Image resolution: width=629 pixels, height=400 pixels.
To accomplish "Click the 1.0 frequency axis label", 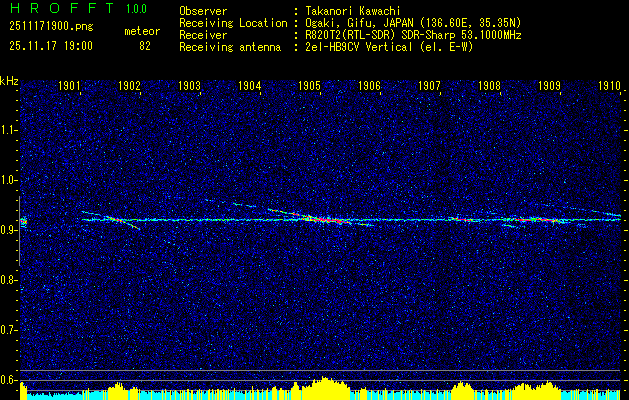I will coord(9,181).
